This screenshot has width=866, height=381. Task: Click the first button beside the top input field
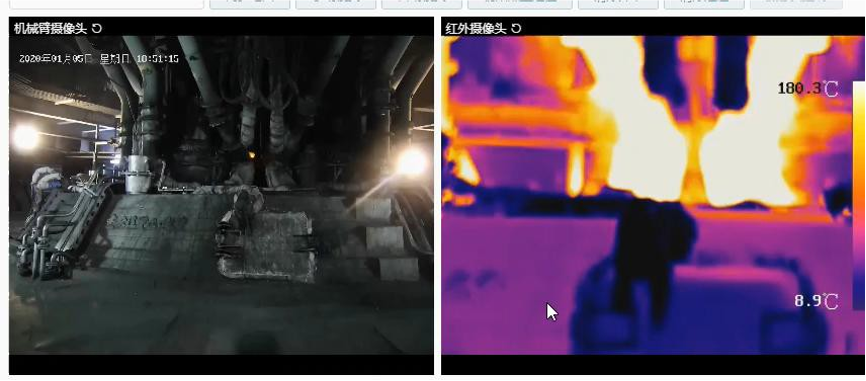(250, 4)
